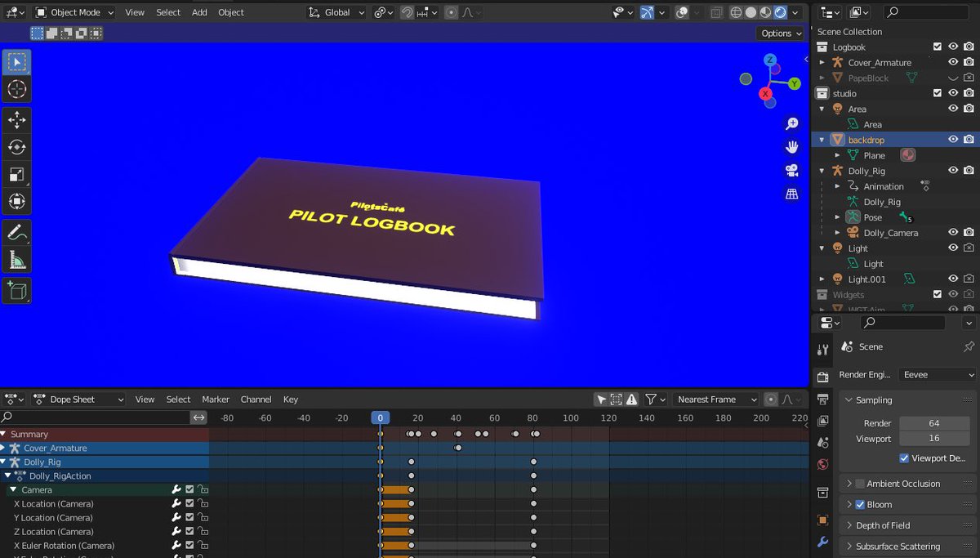This screenshot has width=980, height=558.
Task: Select the Add Cube tool
Action: pos(16,290)
